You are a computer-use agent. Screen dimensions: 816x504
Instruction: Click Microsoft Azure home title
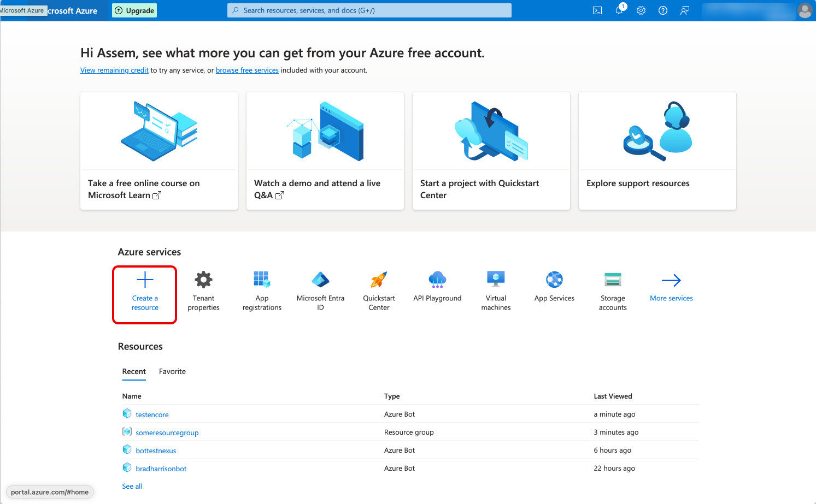[x=72, y=10]
